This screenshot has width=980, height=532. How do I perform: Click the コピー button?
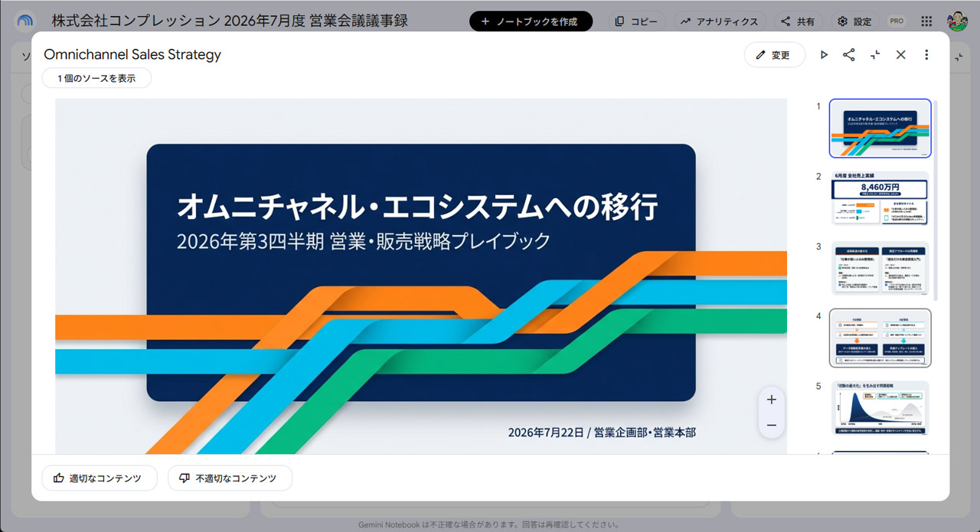(x=637, y=21)
